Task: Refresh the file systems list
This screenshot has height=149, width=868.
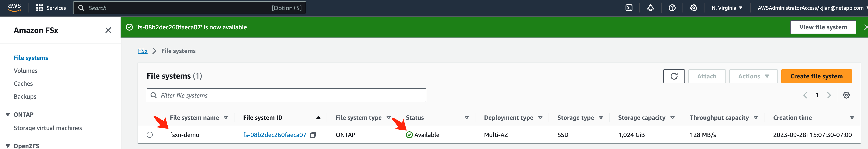Action: [x=674, y=76]
